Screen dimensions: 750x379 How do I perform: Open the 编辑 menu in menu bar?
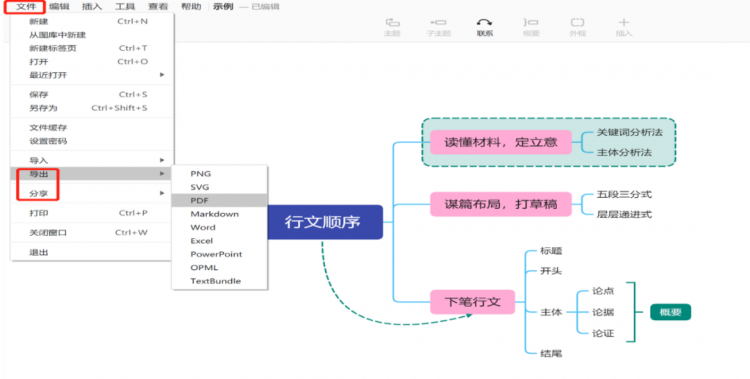click(59, 7)
